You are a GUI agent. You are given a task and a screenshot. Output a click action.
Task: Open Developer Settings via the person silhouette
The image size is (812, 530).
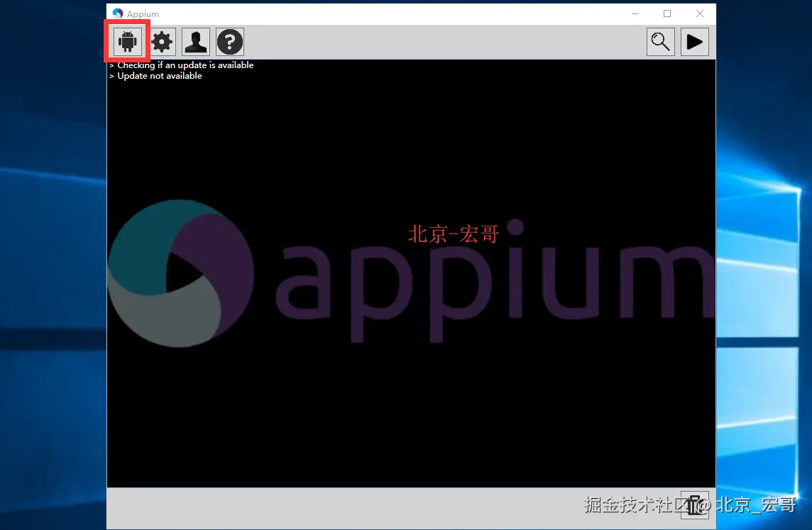[196, 41]
